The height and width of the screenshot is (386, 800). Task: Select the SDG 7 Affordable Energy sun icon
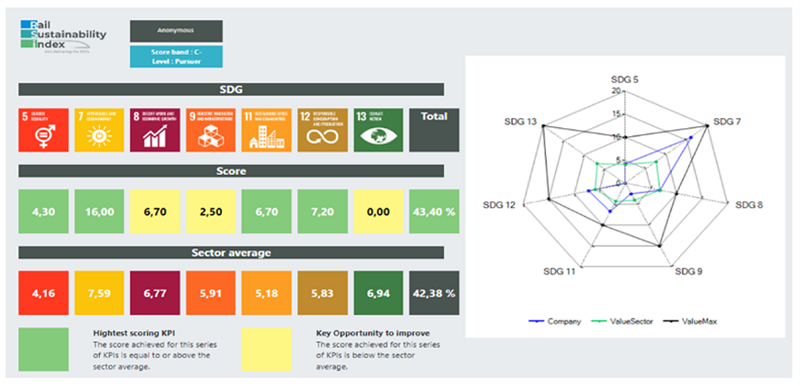pyautogui.click(x=99, y=130)
